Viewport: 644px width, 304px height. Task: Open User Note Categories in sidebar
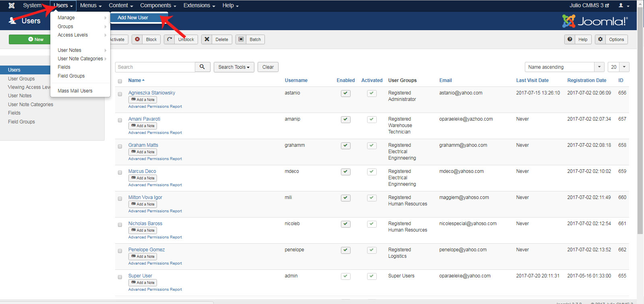click(x=31, y=105)
